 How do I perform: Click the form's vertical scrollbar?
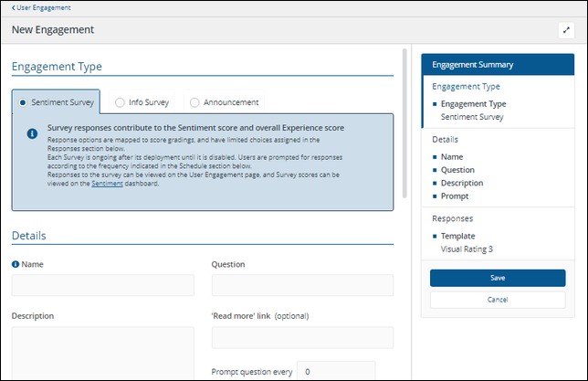click(404, 123)
